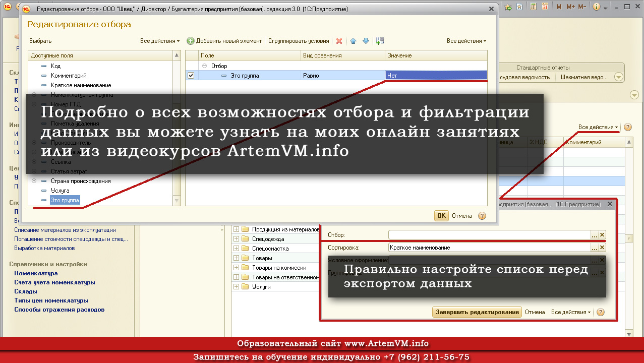Click the Спецоснастка folder icon
644x363 pixels.
pos(246,249)
